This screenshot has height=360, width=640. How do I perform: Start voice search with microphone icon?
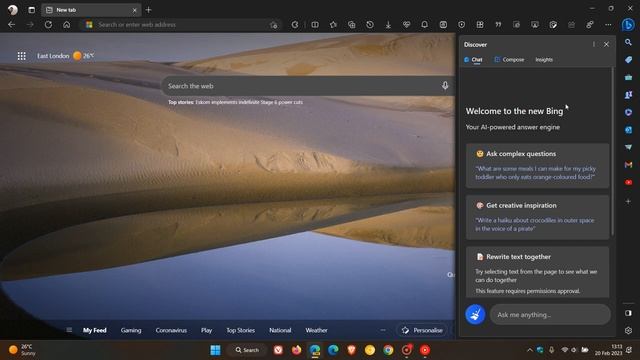point(445,86)
